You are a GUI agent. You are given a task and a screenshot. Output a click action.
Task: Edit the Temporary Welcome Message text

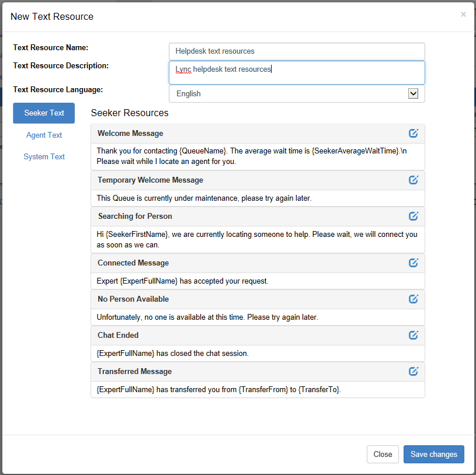coord(413,180)
